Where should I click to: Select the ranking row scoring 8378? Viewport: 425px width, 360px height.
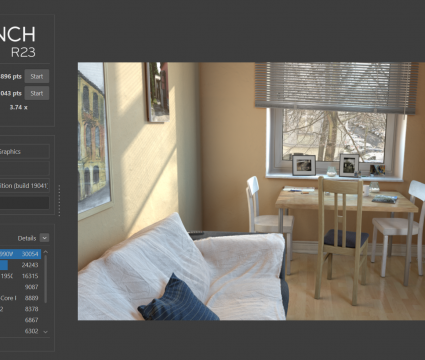tap(20, 309)
